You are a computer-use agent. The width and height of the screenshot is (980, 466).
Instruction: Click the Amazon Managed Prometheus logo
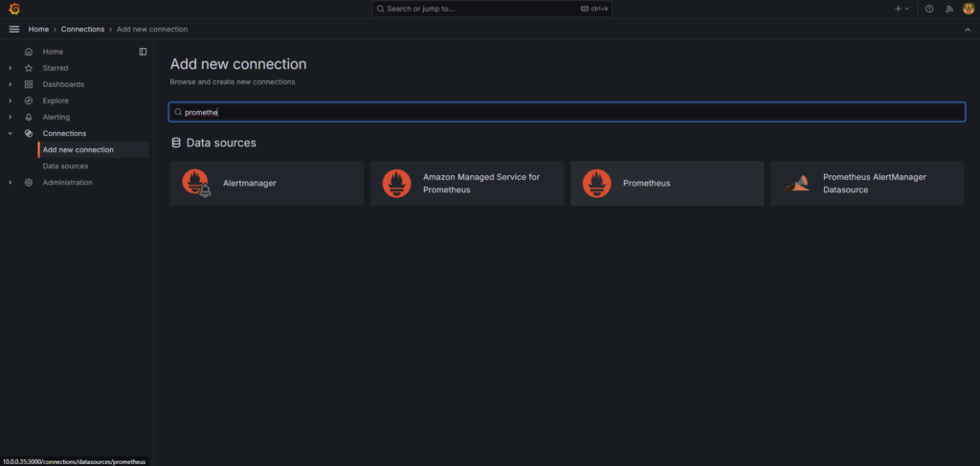point(397,184)
